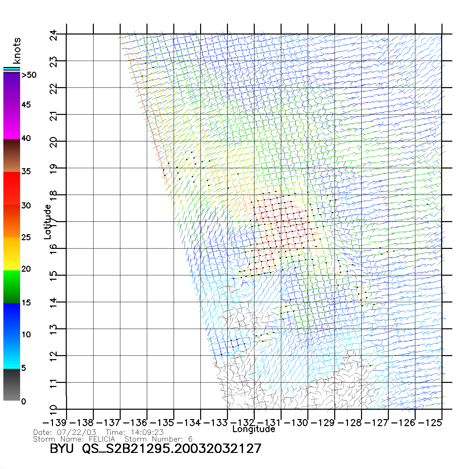Select the brown 35–40 knots legend band

coord(11,155)
